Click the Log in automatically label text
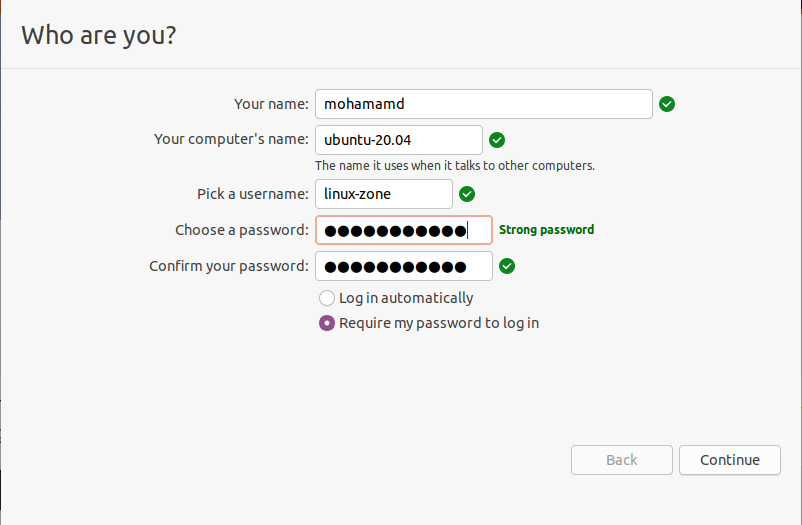Image resolution: width=802 pixels, height=525 pixels. point(406,298)
